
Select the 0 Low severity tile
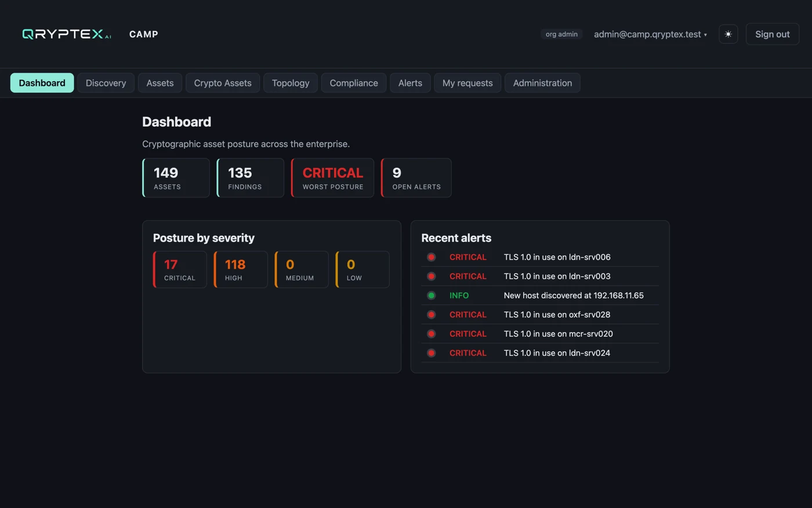click(x=362, y=269)
